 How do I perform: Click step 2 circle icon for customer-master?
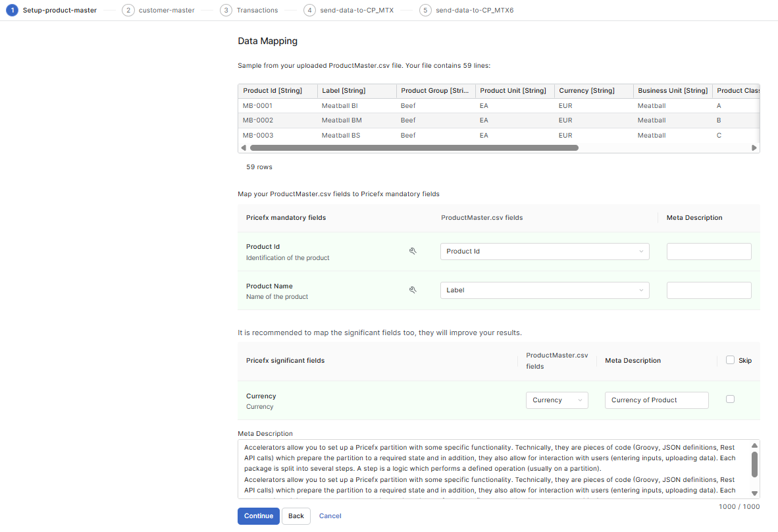click(x=128, y=10)
